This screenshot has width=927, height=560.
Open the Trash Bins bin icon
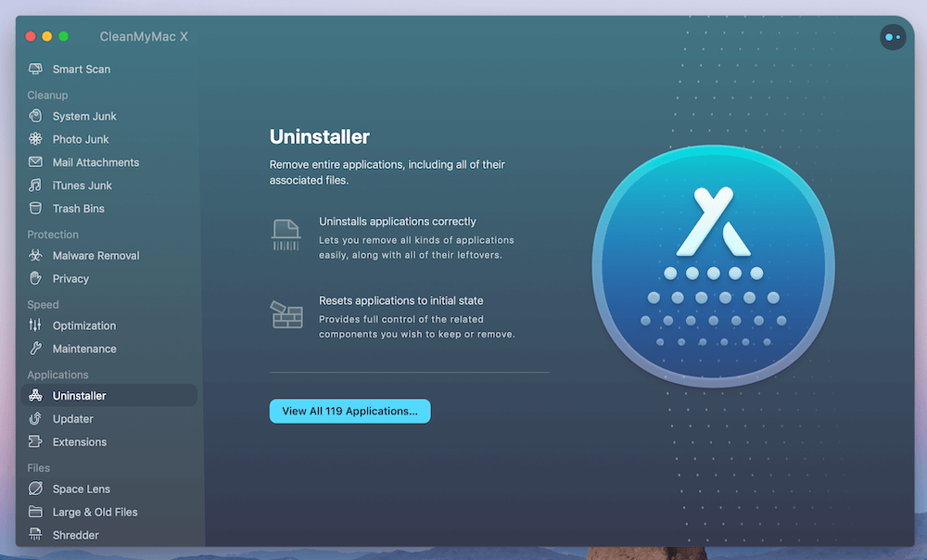(35, 209)
